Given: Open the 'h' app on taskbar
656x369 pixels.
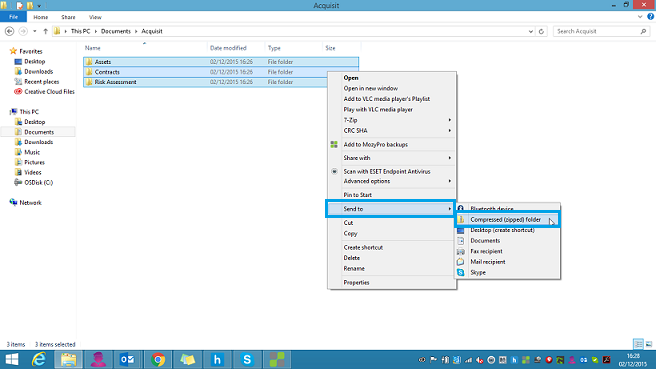Looking at the screenshot, I should click(x=217, y=359).
